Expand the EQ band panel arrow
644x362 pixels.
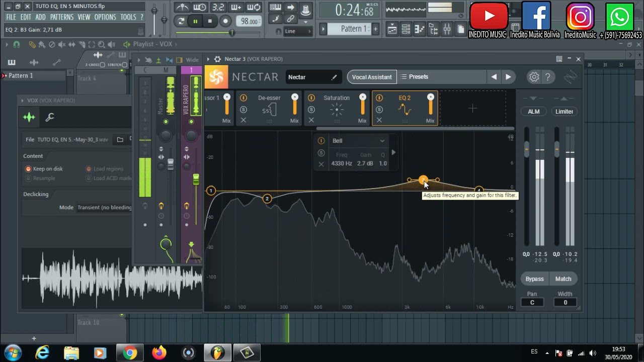point(393,152)
